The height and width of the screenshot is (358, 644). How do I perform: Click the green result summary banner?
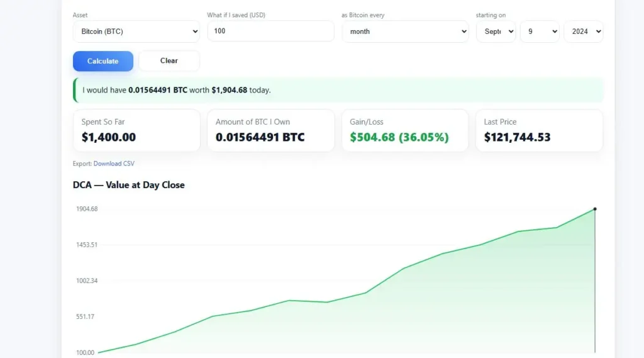[338, 90]
